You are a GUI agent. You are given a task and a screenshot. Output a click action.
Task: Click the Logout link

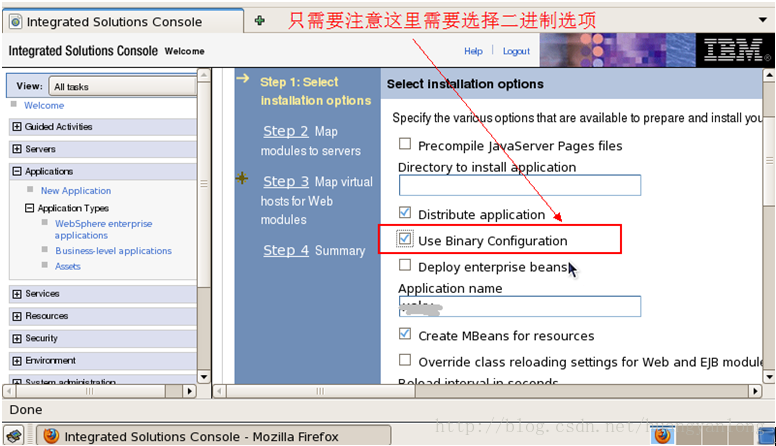516,51
